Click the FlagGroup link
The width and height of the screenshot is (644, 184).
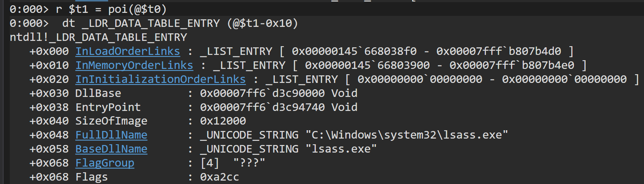click(x=105, y=163)
